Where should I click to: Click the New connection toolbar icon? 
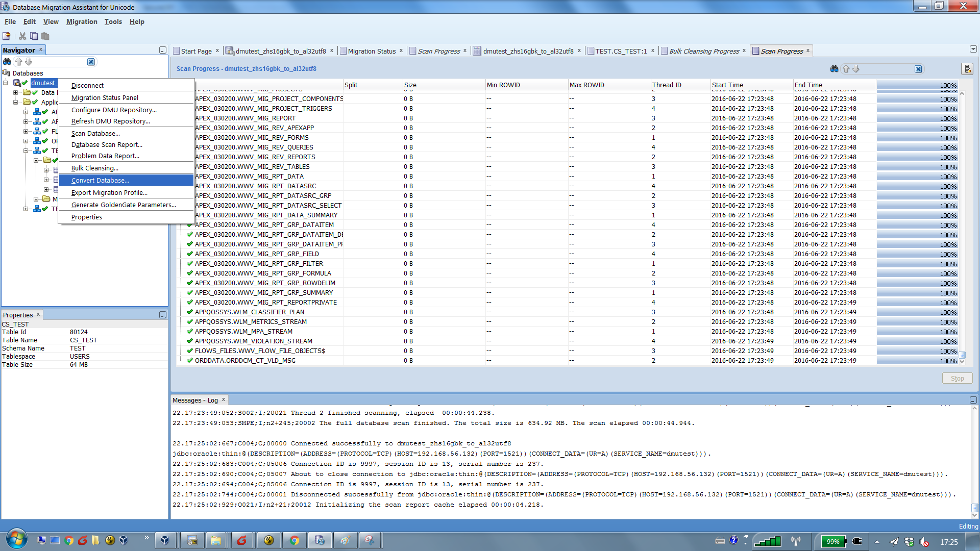[7, 36]
